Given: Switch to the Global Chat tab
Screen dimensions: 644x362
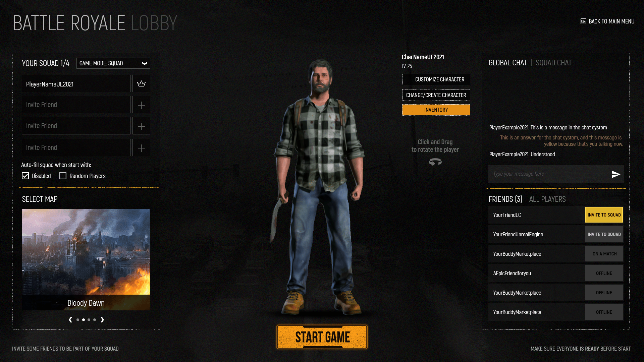Looking at the screenshot, I should (x=508, y=62).
